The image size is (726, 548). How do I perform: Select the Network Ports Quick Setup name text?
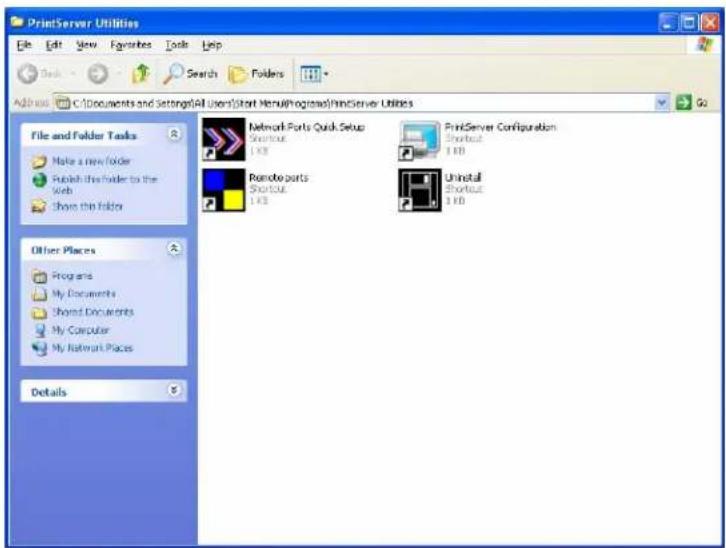coord(307,127)
